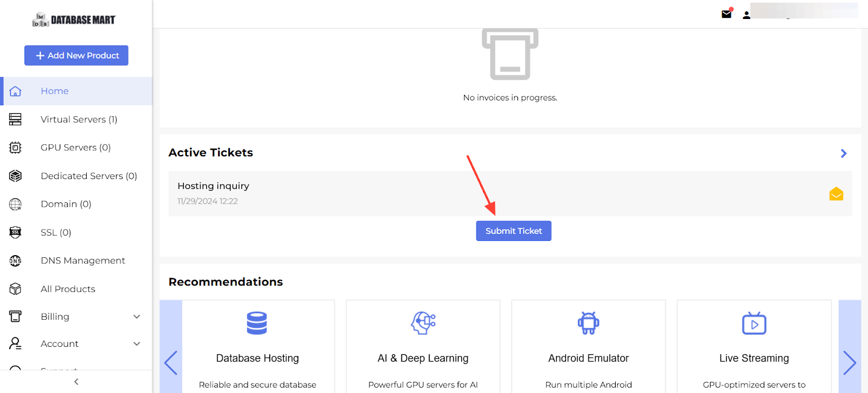This screenshot has width=868, height=393.
Task: Click the Add New Product button
Action: pos(76,55)
